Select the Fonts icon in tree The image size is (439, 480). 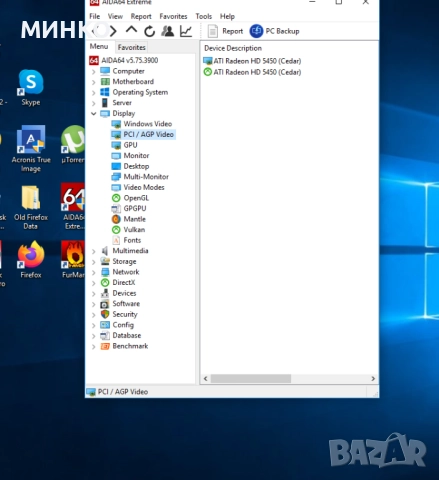[x=116, y=240]
